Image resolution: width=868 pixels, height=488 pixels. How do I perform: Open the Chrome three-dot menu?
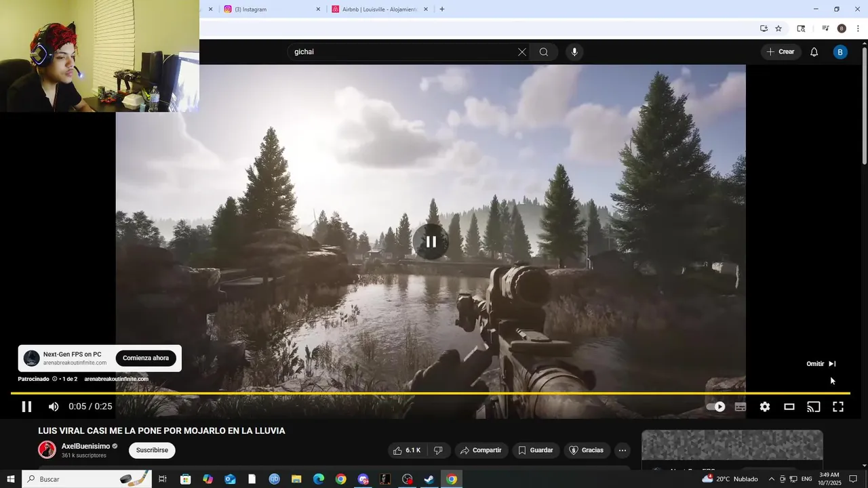[858, 28]
